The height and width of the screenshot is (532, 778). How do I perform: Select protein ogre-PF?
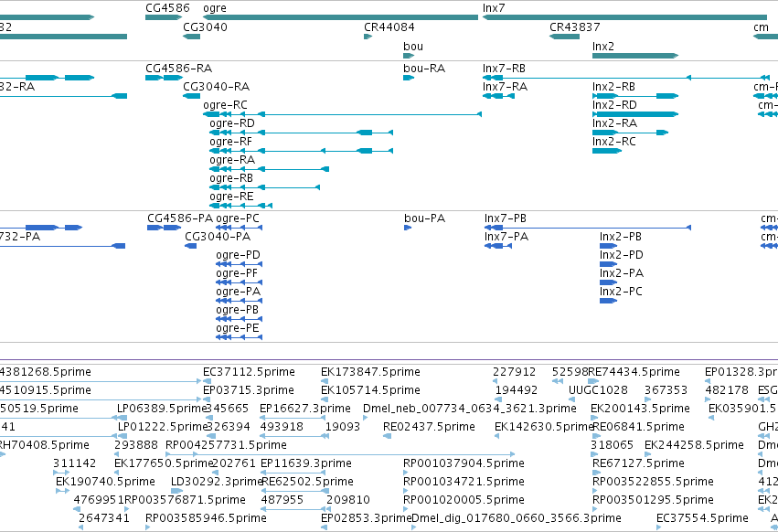(240, 282)
